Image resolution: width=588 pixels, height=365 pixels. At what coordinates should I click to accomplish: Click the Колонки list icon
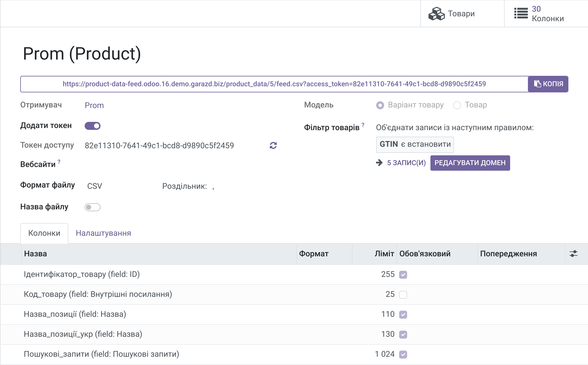tap(521, 14)
